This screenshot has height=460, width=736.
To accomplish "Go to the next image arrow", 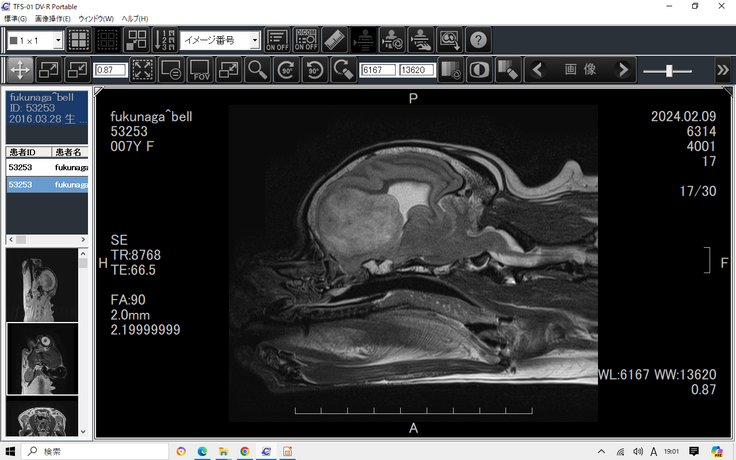I will 623,70.
